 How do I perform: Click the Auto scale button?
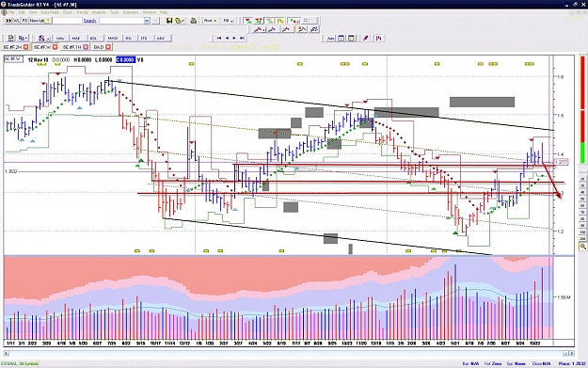(x=331, y=39)
